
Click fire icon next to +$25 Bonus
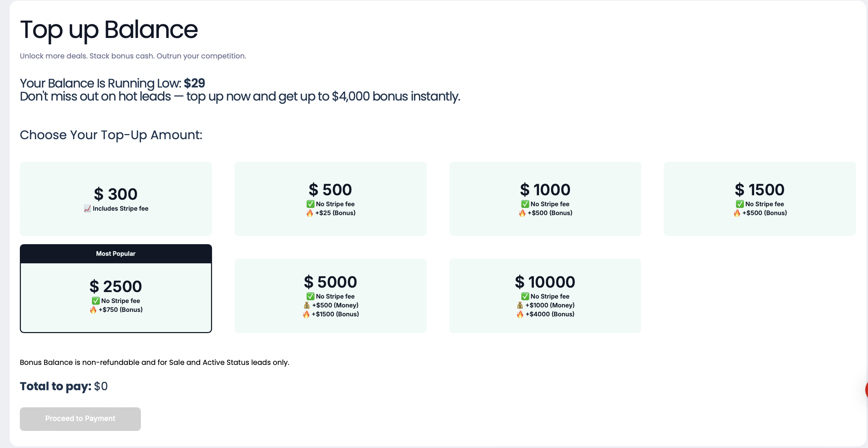click(x=310, y=213)
